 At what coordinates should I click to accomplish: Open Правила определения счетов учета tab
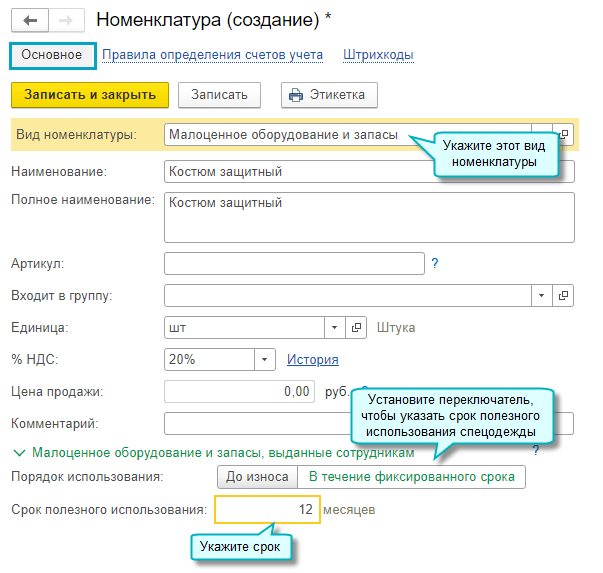tap(212, 55)
